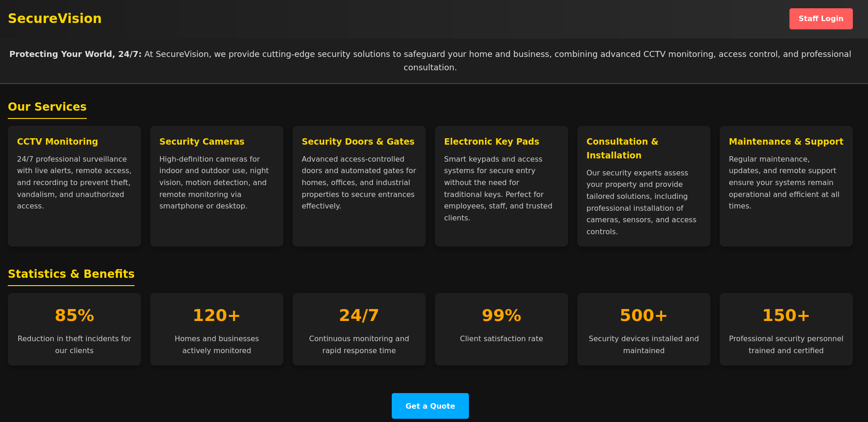This screenshot has height=422, width=868.
Task: Click Homes and businesses actively monitored caption
Action: click(x=217, y=344)
